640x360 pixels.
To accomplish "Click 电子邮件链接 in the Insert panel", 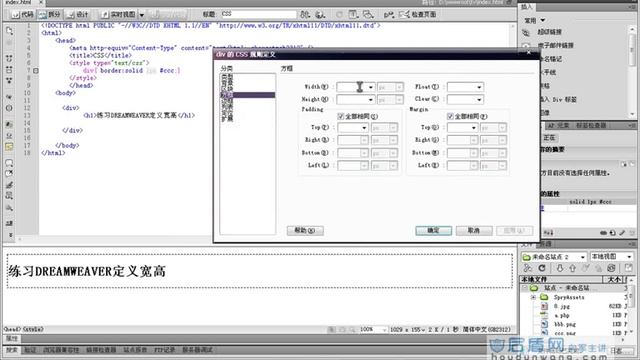I will 555,45.
